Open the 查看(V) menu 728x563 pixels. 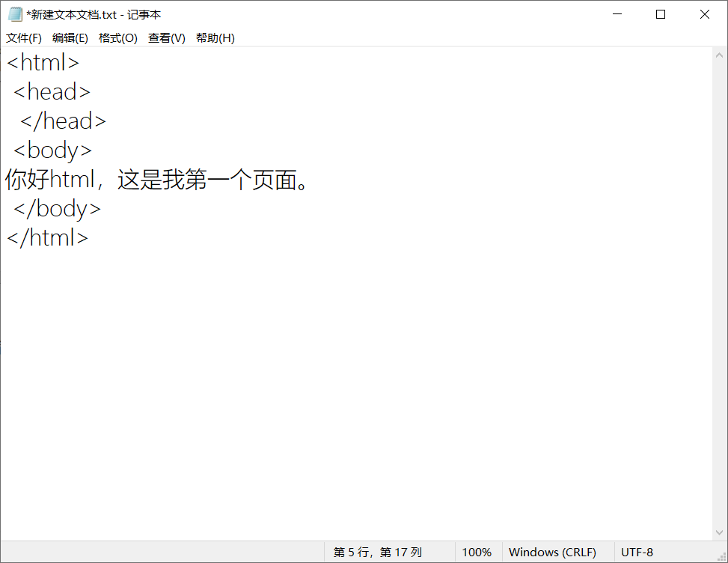pos(167,38)
